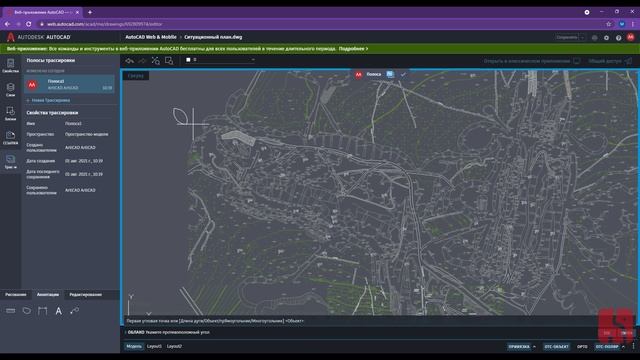
Task: Click the white layer color square
Action: [x=188, y=60]
